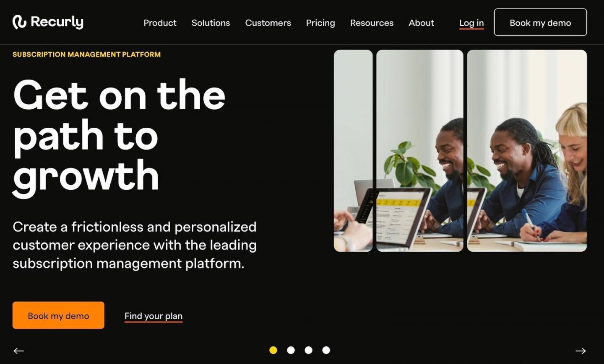Image resolution: width=604 pixels, height=364 pixels.
Task: Expand the Resources menu
Action: pos(372,23)
